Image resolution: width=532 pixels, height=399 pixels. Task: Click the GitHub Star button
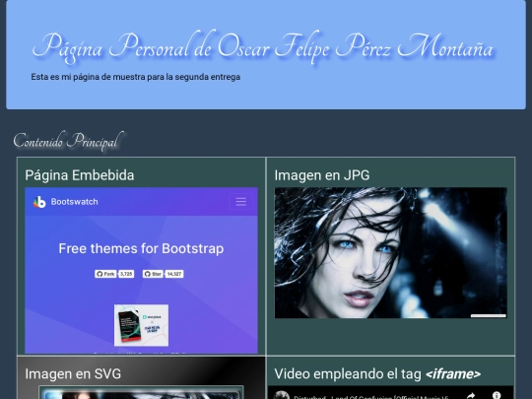[153, 274]
